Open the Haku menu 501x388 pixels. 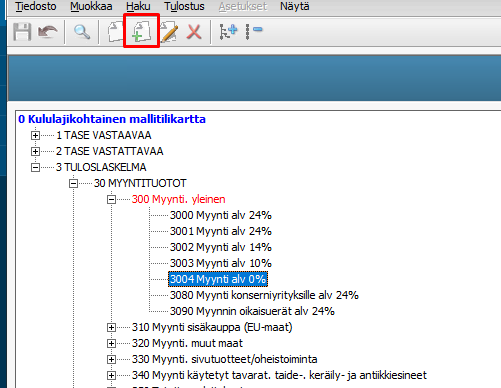pos(138,6)
